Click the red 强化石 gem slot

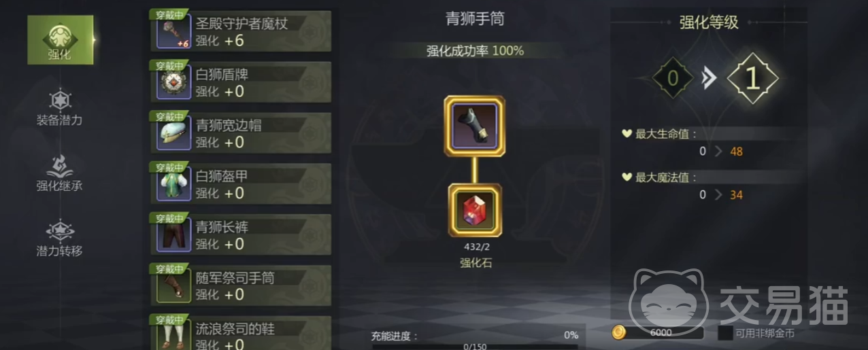475,211
